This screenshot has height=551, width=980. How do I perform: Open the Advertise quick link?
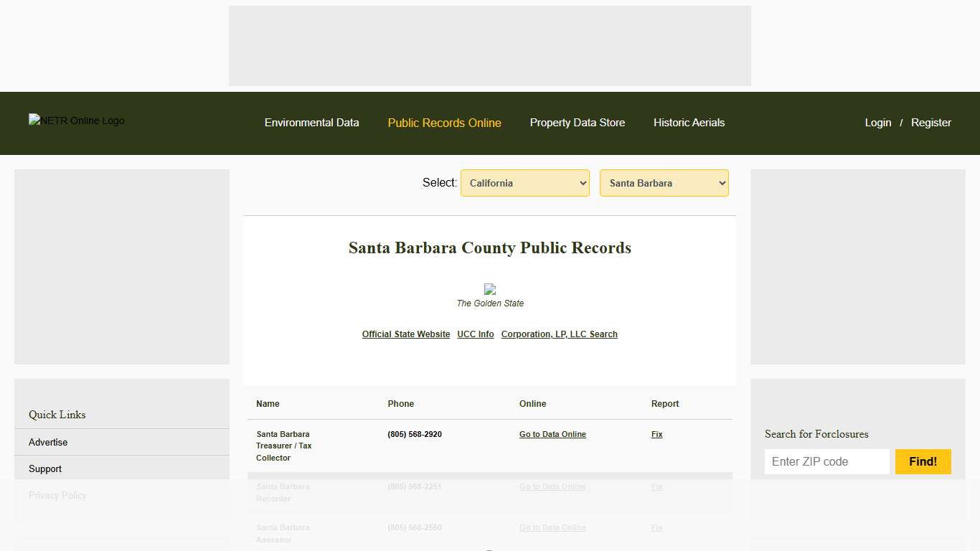click(x=48, y=442)
